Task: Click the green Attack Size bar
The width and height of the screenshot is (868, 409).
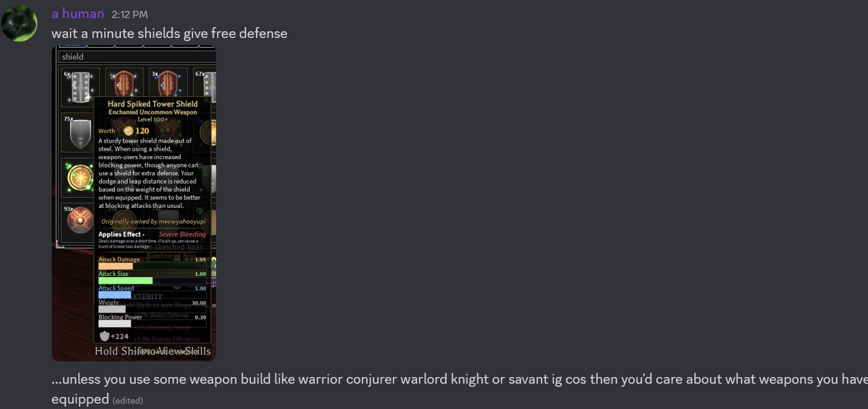Action: pyautogui.click(x=125, y=281)
